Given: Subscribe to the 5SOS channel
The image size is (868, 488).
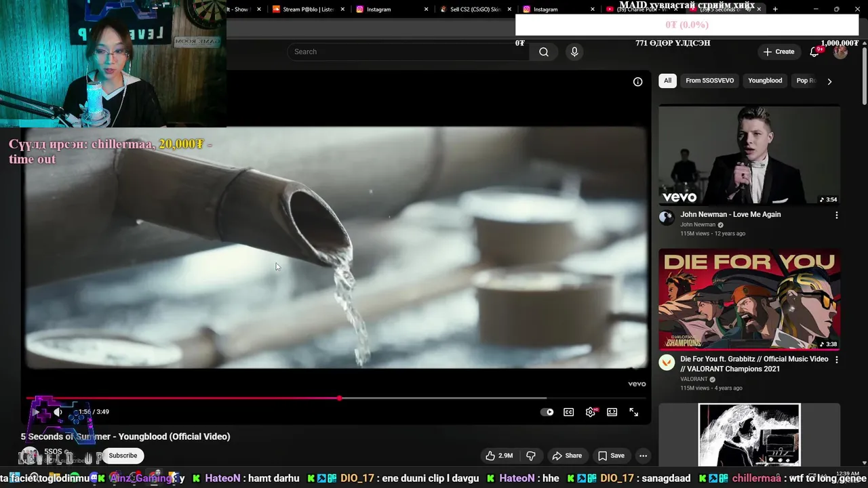Looking at the screenshot, I should point(123,455).
